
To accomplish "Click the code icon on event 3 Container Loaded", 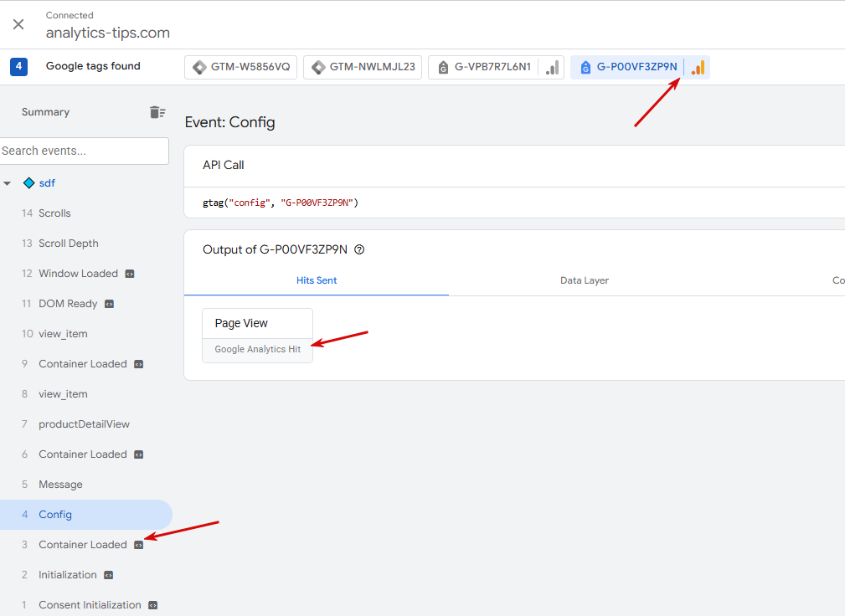I will [x=138, y=546].
